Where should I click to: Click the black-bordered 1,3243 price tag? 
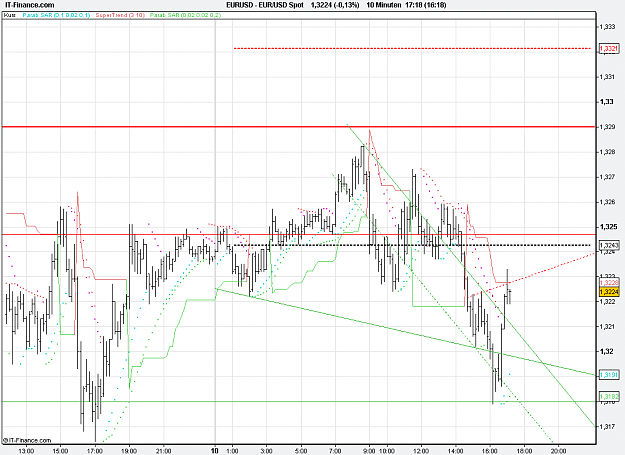(x=609, y=245)
